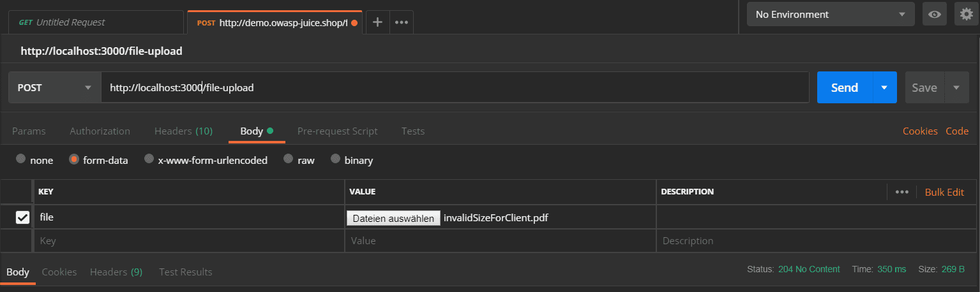The image size is (980, 292).
Task: Click the Dateien auswählen file chooser button
Action: pyautogui.click(x=393, y=218)
